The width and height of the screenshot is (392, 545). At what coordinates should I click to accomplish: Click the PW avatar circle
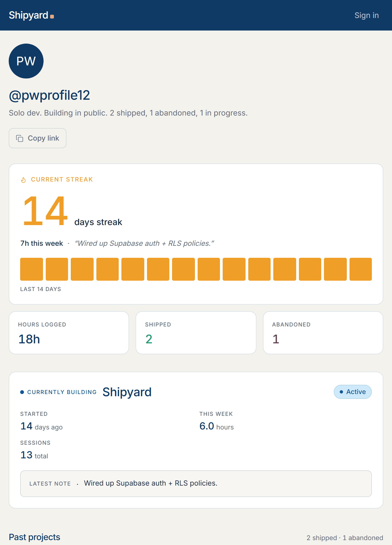(26, 61)
